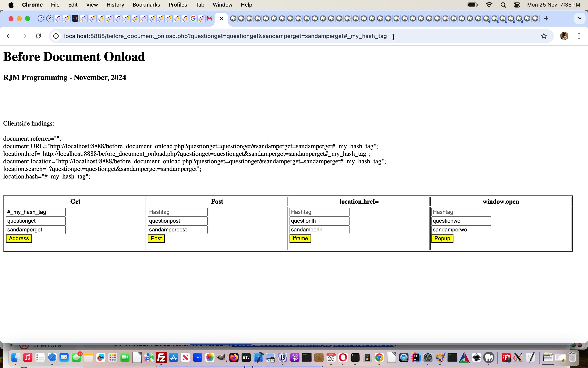The height and width of the screenshot is (368, 588).
Task: Click the yellow Address button
Action: point(19,239)
